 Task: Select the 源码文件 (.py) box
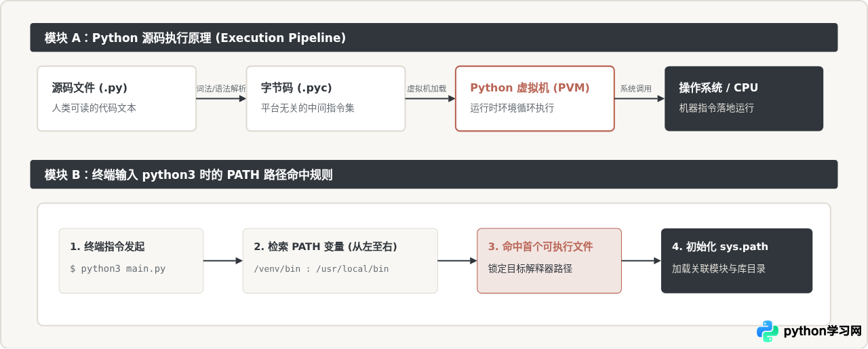click(x=117, y=98)
